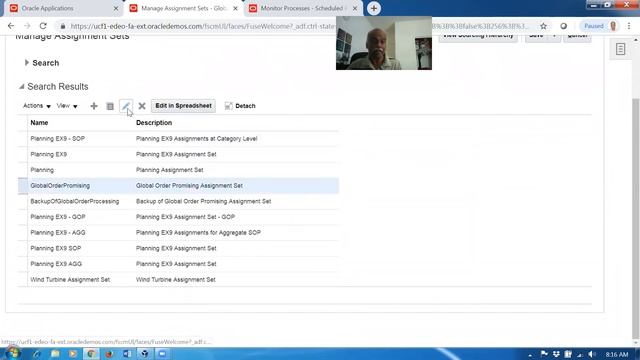Viewport: 640px width, 360px height.
Task: Click the Add (plus) icon in Search Results toolbar
Action: [94, 106]
